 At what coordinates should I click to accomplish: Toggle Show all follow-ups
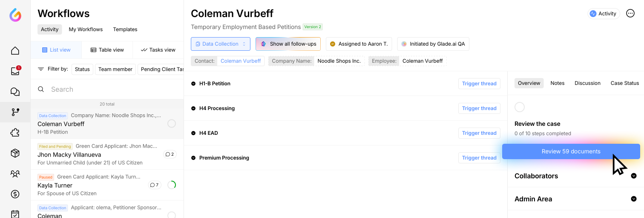288,44
